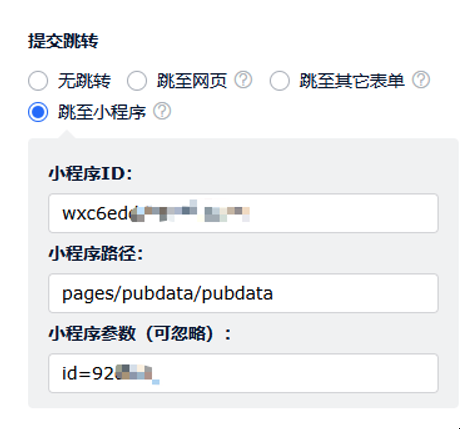Focus the pages/pubdata/pubdata path input field
The width and height of the screenshot is (463, 429).
tap(243, 293)
